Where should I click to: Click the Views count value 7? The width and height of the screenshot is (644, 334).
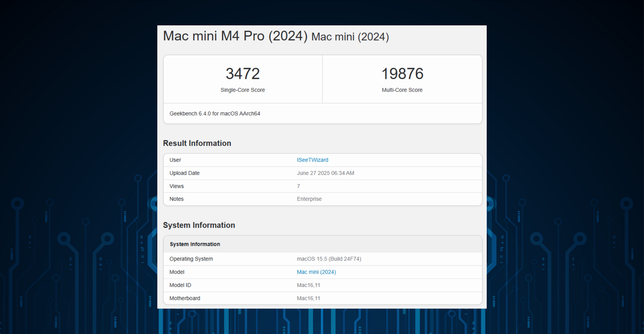pos(298,186)
